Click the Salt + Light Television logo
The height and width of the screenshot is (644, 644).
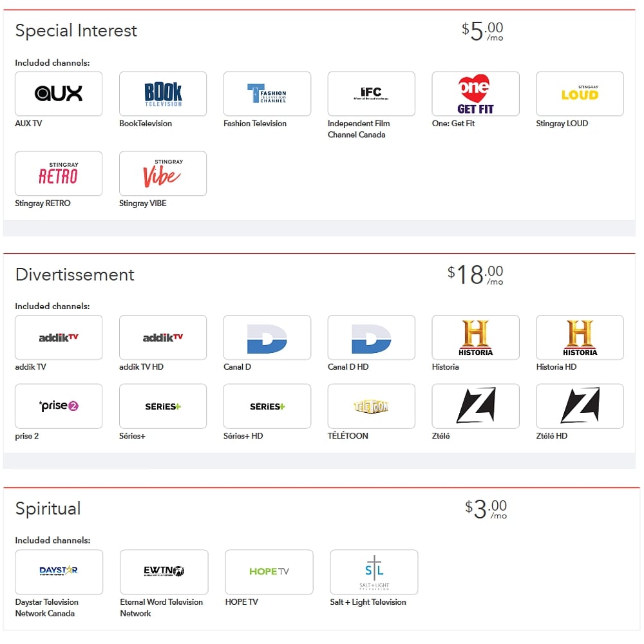click(374, 572)
